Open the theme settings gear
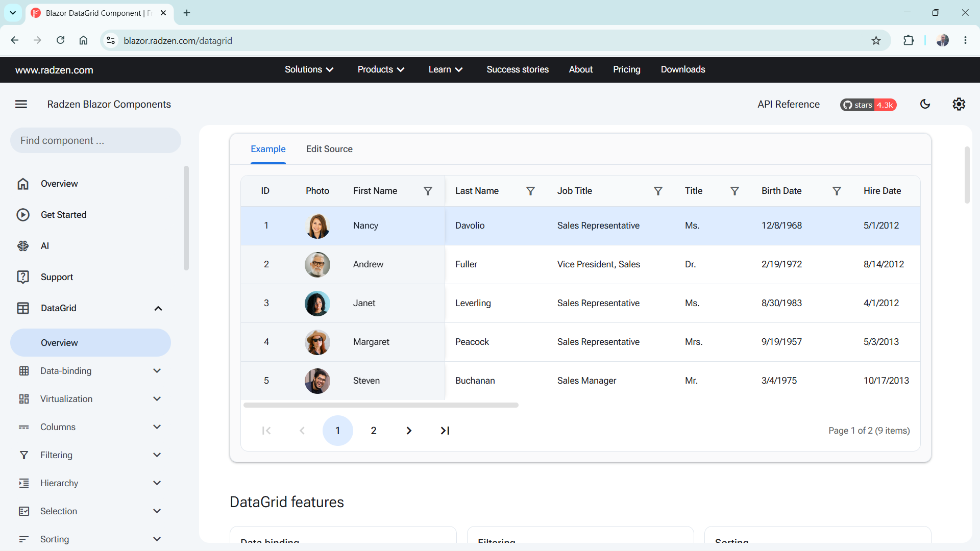Image resolution: width=980 pixels, height=551 pixels. (x=959, y=104)
